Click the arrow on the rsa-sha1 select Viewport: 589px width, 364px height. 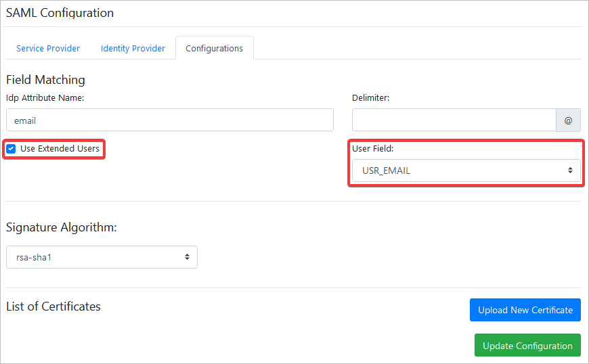187,257
